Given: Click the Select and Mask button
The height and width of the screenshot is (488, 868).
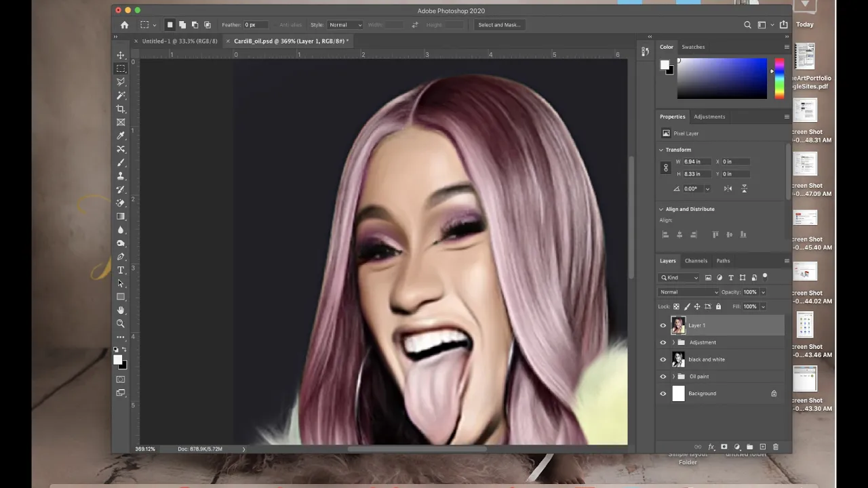Looking at the screenshot, I should [x=499, y=25].
